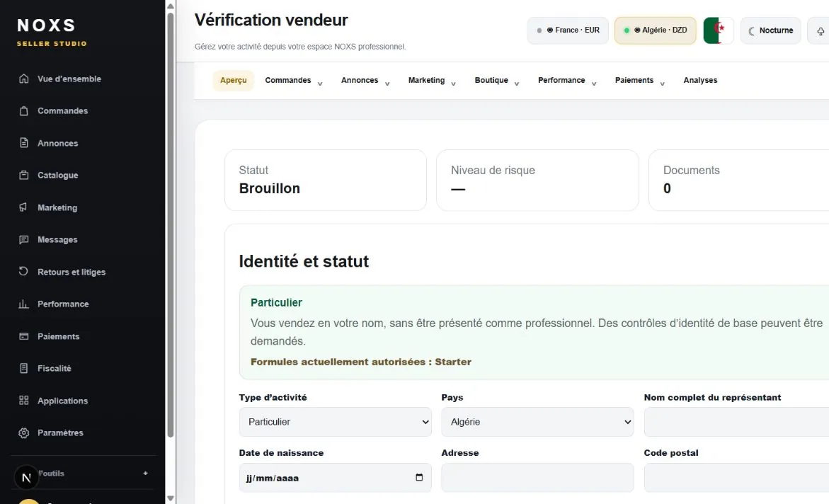Viewport: 829px width, 504px height.
Task: Click the megaphone icon beside Marketing
Action: coord(24,207)
